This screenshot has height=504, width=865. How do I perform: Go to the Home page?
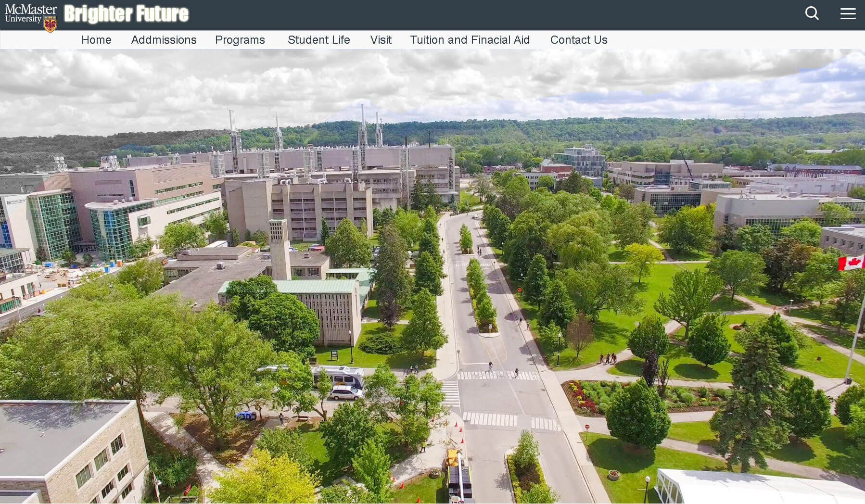pos(96,40)
